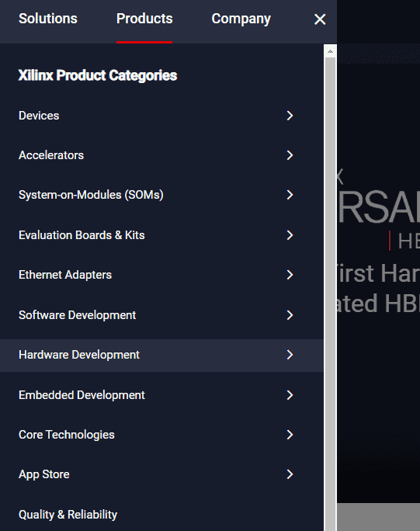420x531 pixels.
Task: Expand System-on-Modules (SOMs) chevron
Action: [290, 195]
